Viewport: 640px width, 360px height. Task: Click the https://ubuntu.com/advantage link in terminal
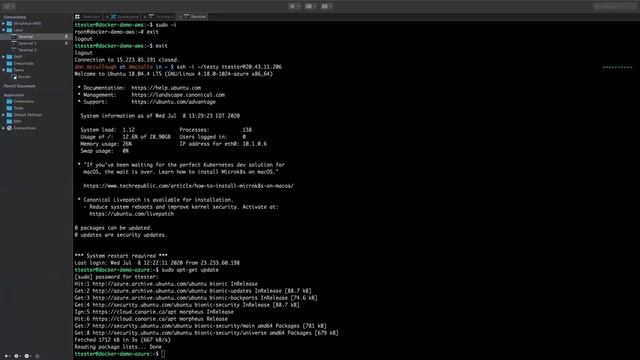tap(173, 102)
